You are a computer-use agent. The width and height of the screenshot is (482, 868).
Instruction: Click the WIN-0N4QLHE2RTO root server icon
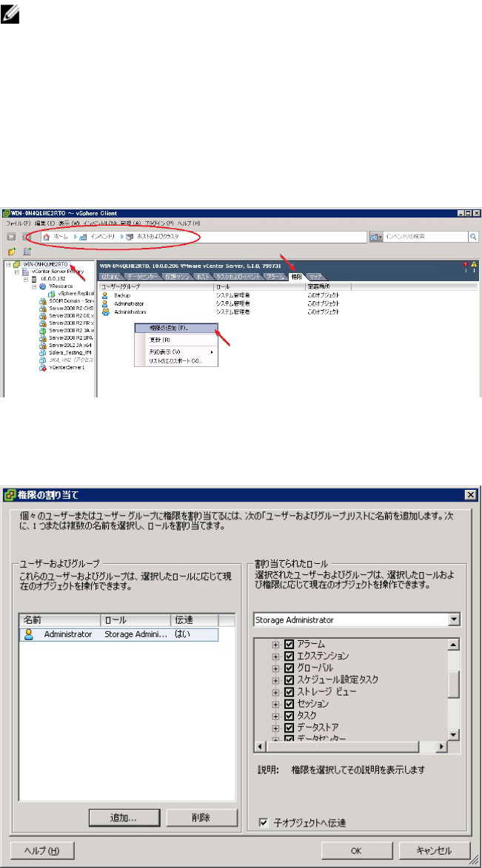click(x=16, y=264)
